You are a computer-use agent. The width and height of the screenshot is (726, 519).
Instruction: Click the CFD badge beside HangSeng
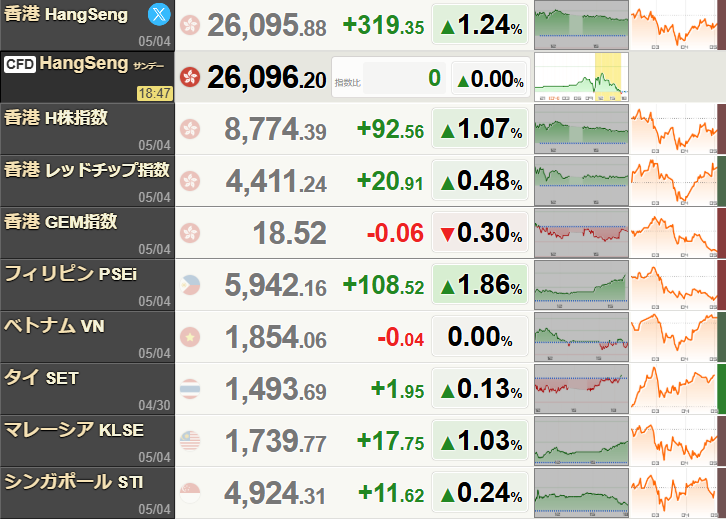pyautogui.click(x=20, y=64)
